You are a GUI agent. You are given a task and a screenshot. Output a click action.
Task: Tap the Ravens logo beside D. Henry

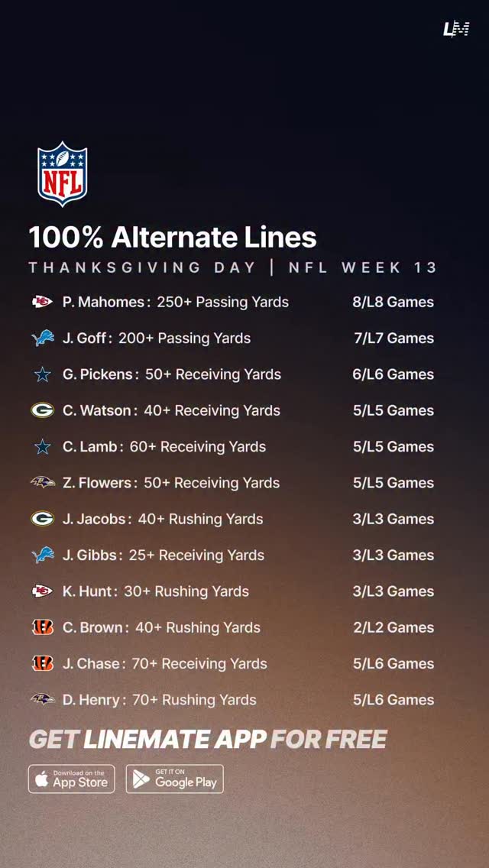pyautogui.click(x=43, y=700)
